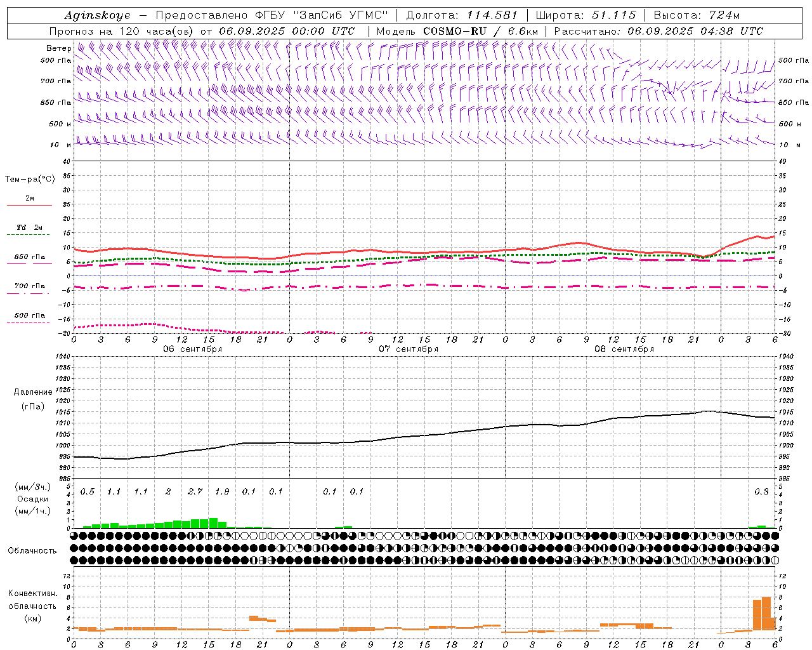Click the 0.5 precipitation amount value
812x650 pixels.
[x=88, y=491]
